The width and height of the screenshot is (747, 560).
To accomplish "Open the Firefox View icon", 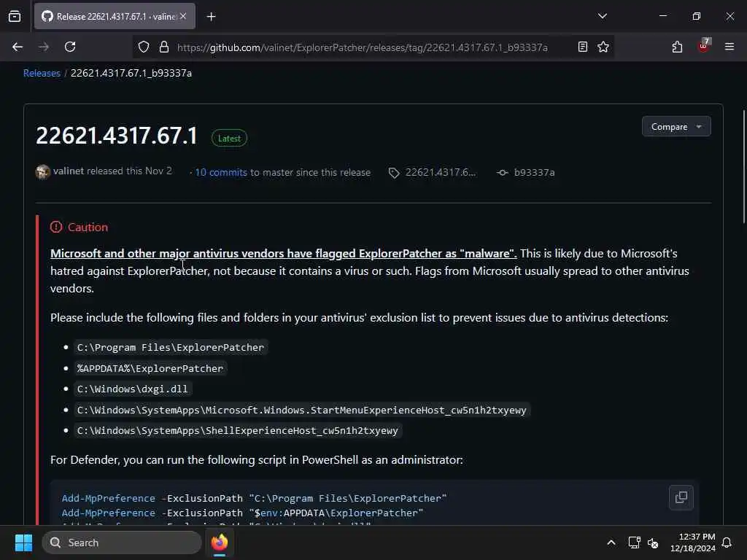I will (15, 16).
